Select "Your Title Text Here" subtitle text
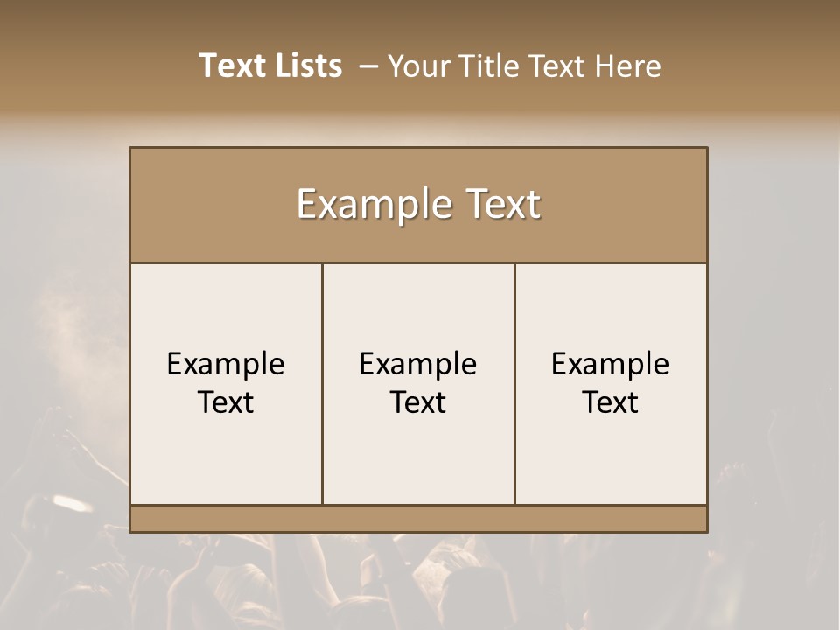The width and height of the screenshot is (840, 630). tap(524, 66)
